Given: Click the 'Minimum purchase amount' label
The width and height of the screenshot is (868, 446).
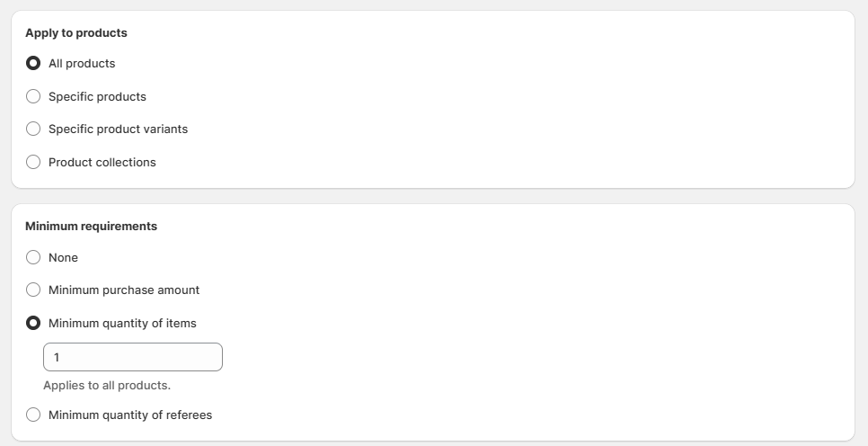Looking at the screenshot, I should (124, 290).
